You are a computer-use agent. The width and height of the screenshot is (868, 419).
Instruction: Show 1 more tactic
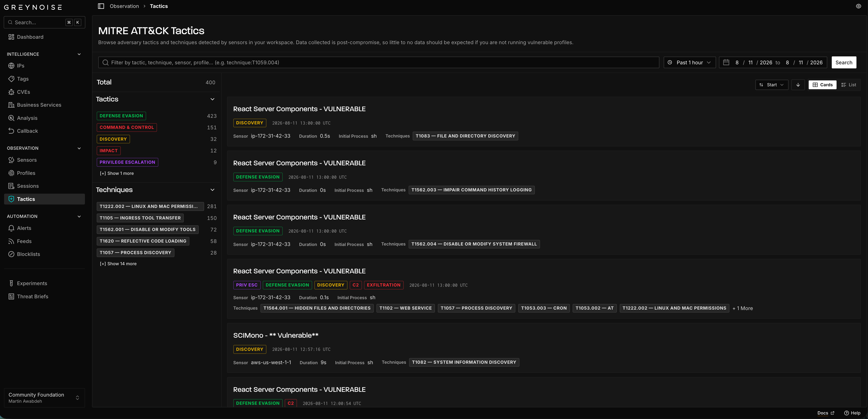(x=117, y=173)
